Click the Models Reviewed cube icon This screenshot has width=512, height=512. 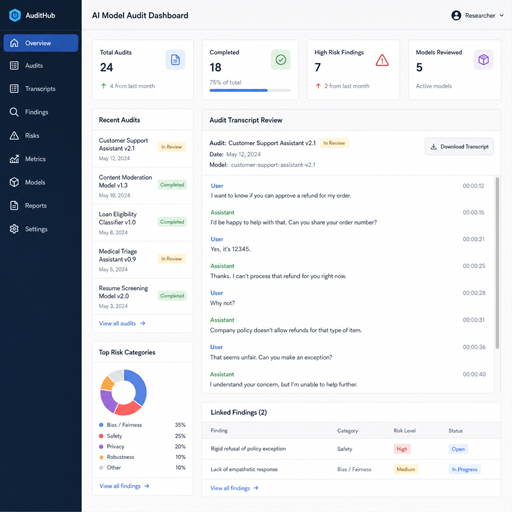tap(483, 60)
